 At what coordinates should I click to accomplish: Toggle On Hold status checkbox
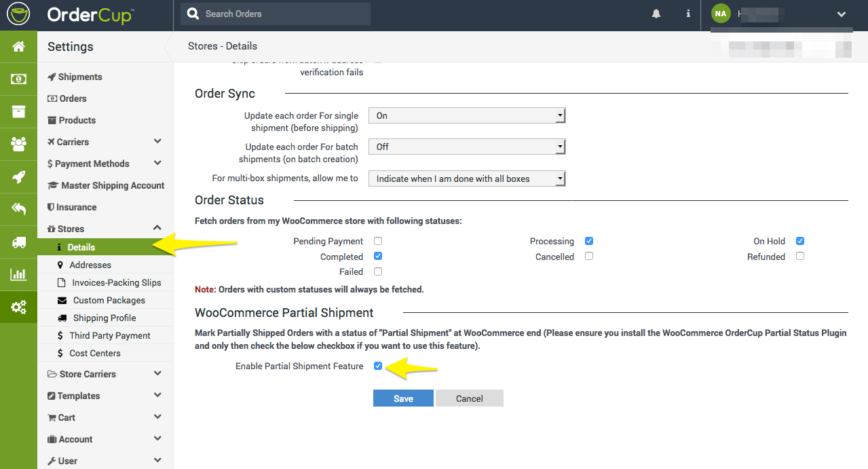(x=800, y=241)
